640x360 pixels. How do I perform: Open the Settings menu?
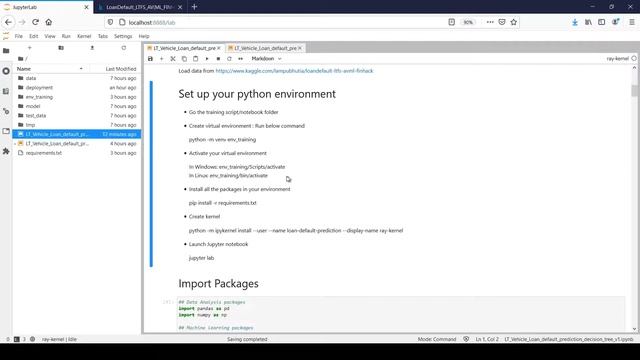click(x=123, y=36)
